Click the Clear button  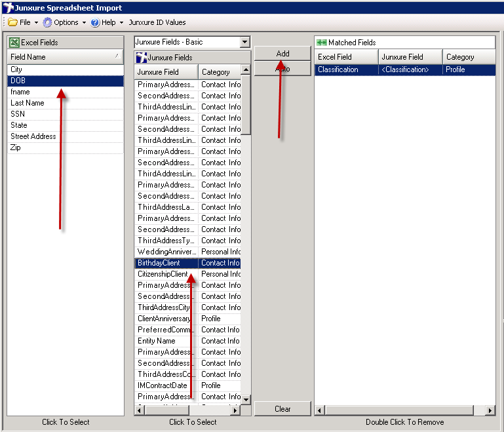pos(282,409)
